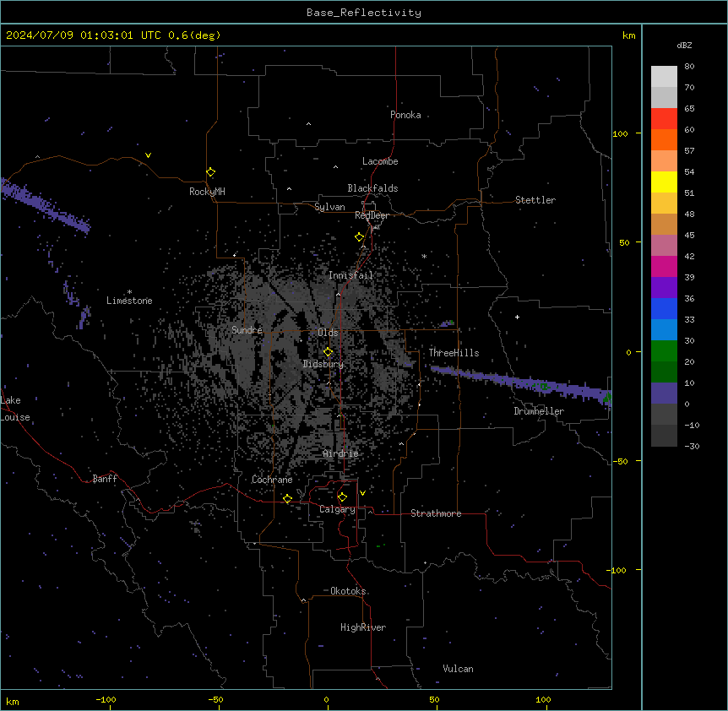Viewport: 728px width, 711px height.
Task: Click the ThreeHills label
Action: tap(454, 353)
